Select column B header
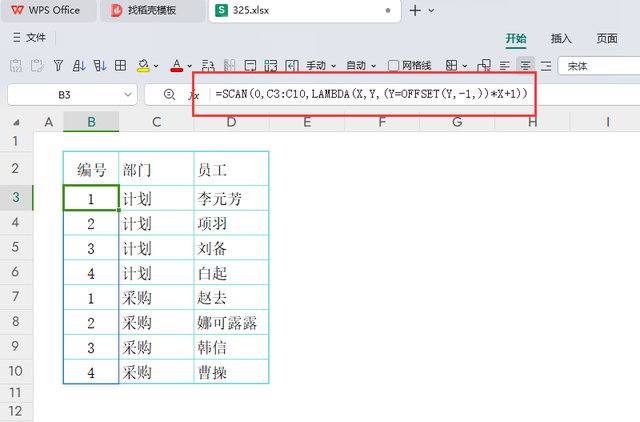Image resolution: width=640 pixels, height=422 pixels. coord(91,122)
